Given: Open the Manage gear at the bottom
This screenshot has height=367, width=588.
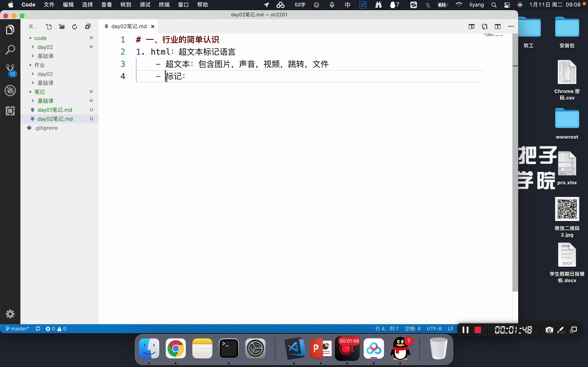Looking at the screenshot, I should coord(10,314).
